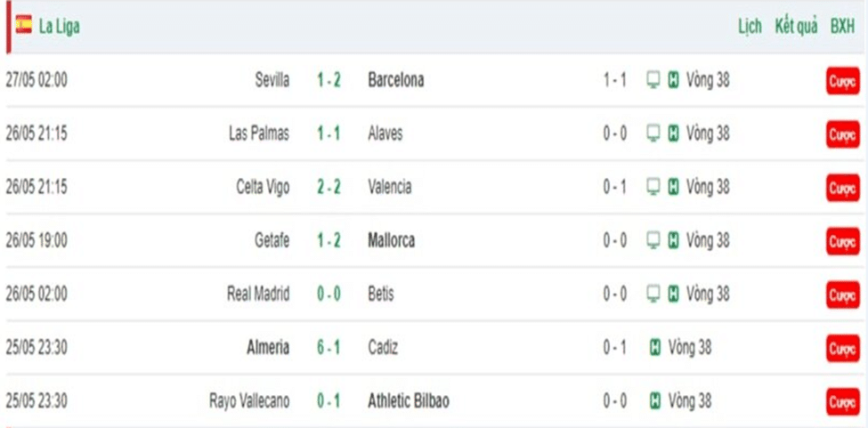The image size is (868, 428).
Task: Click the Real Madrid team name
Action: pyautogui.click(x=258, y=295)
